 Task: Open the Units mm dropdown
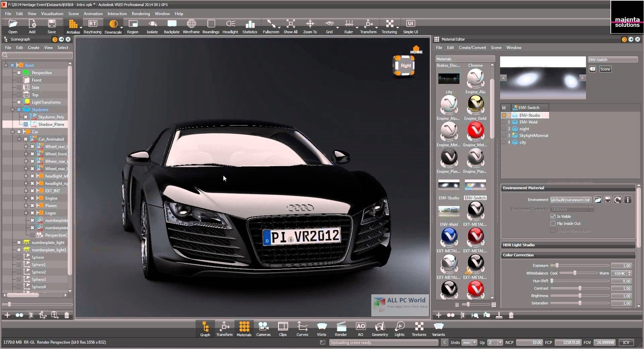[470, 343]
